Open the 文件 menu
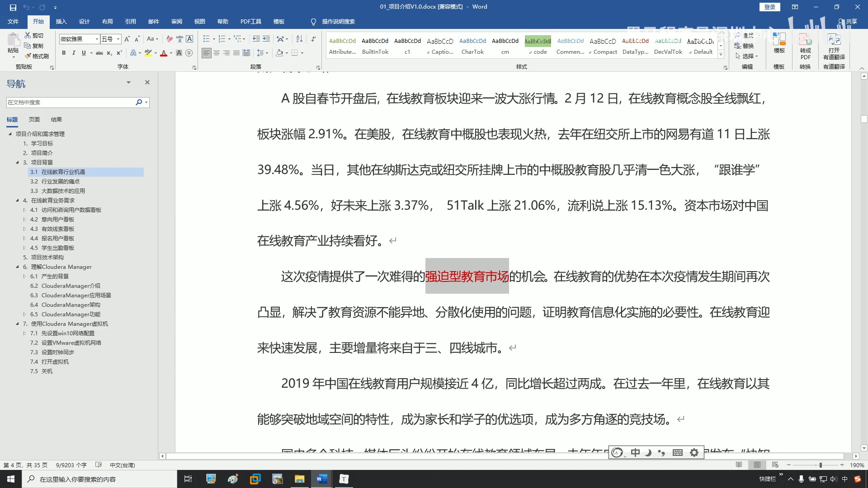This screenshot has width=868, height=488. (13, 21)
